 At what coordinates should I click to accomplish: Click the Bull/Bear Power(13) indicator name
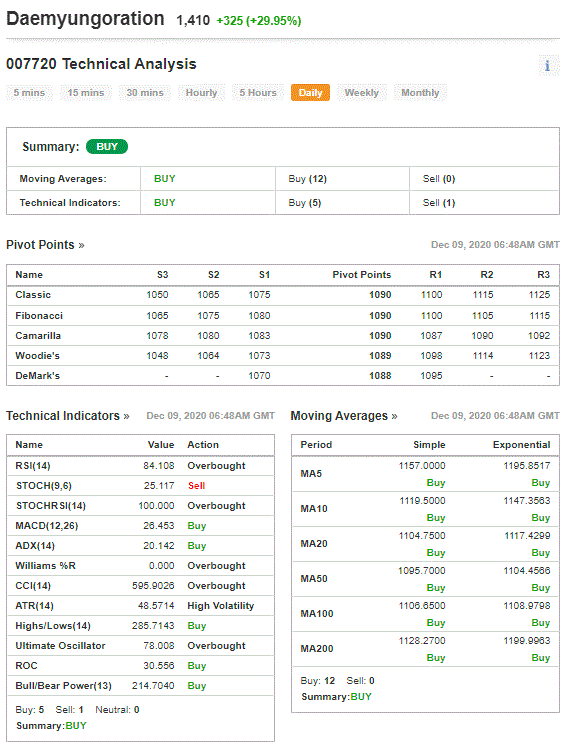click(64, 686)
